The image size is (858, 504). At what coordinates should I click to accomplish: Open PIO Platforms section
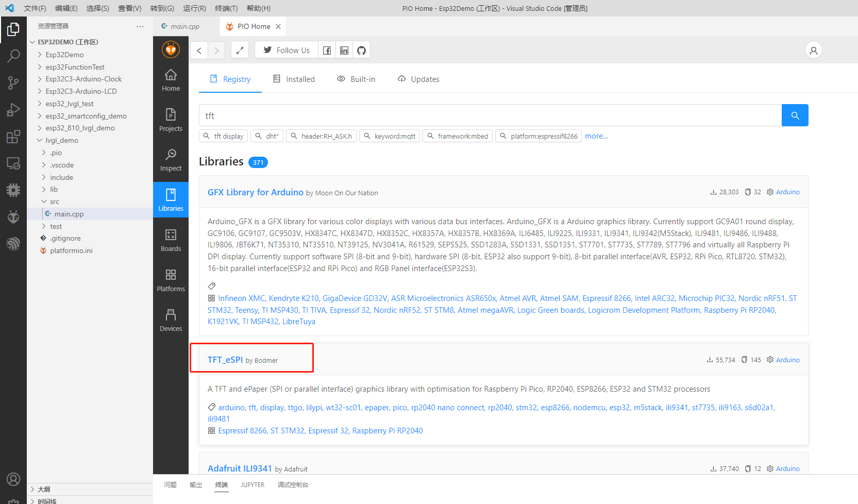click(171, 281)
